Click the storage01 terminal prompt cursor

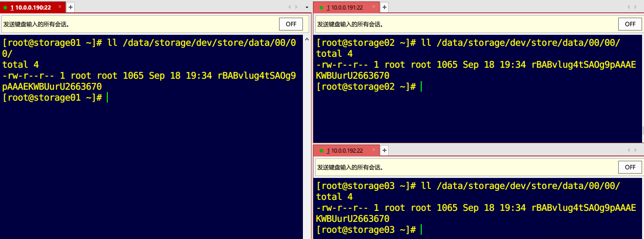point(107,97)
